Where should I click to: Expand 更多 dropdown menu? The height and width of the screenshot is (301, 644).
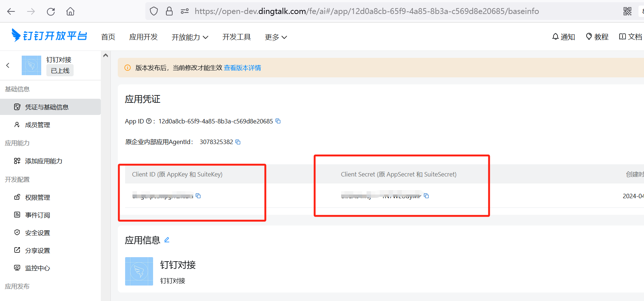pyautogui.click(x=276, y=37)
